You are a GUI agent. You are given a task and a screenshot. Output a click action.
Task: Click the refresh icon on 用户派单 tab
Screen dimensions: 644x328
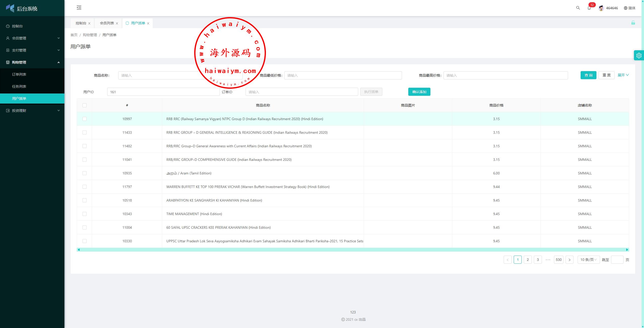127,23
